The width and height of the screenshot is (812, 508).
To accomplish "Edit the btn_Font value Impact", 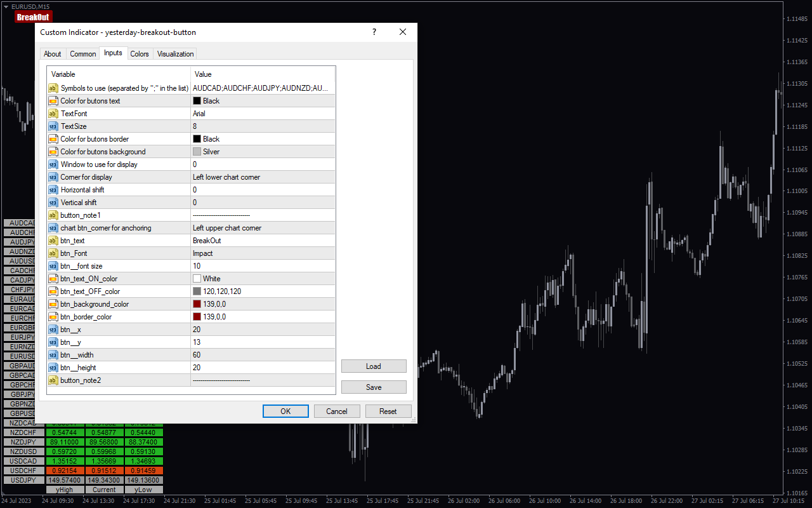I will (x=263, y=253).
